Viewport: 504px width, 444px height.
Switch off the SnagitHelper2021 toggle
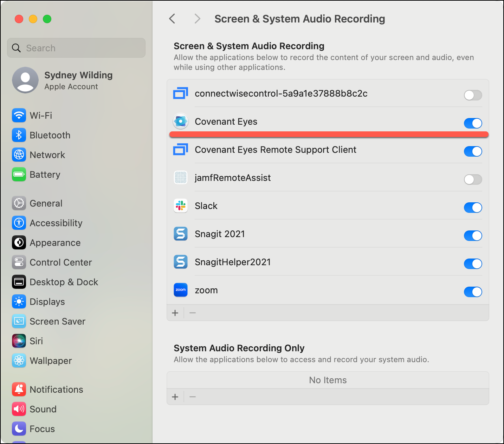click(x=473, y=264)
